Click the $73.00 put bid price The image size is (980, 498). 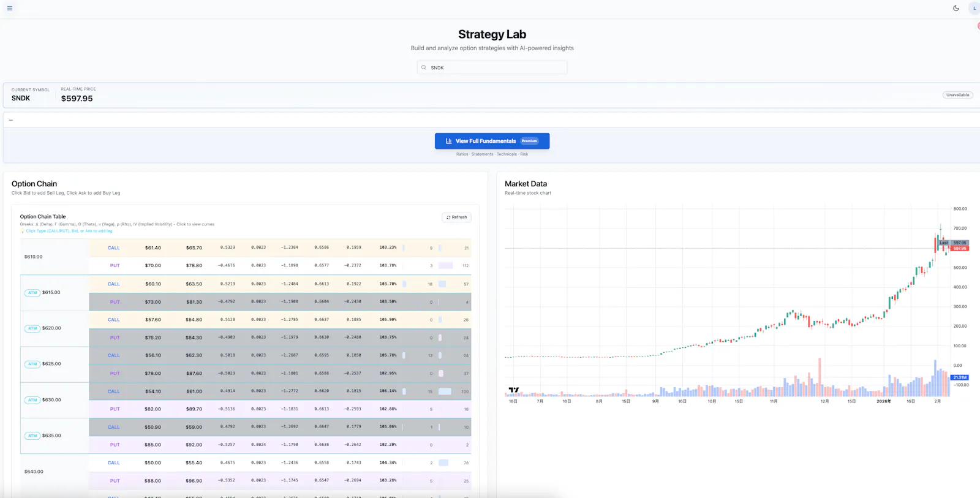coord(153,302)
